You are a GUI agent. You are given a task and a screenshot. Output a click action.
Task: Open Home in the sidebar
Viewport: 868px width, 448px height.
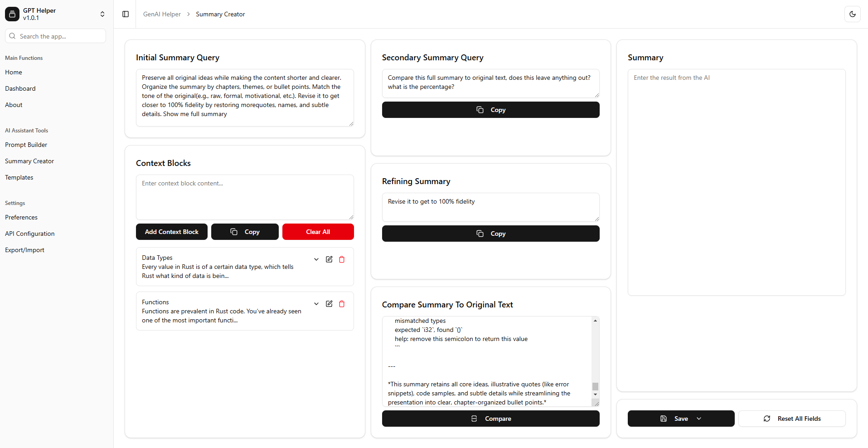point(14,72)
